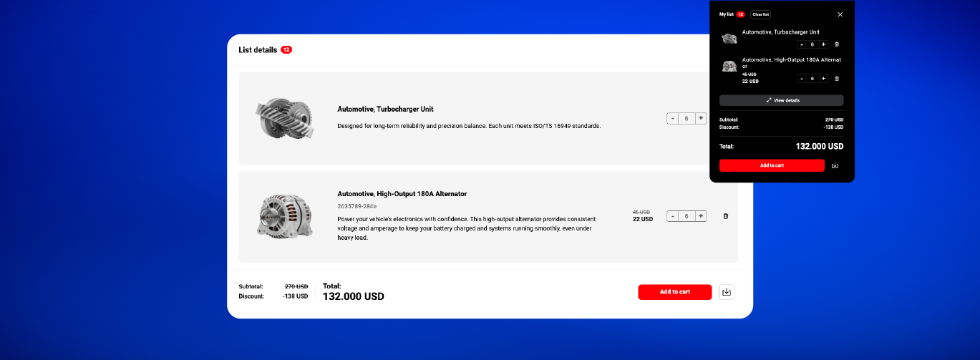980x360 pixels.
Task: Remove Alternator from List details panel
Action: (725, 216)
